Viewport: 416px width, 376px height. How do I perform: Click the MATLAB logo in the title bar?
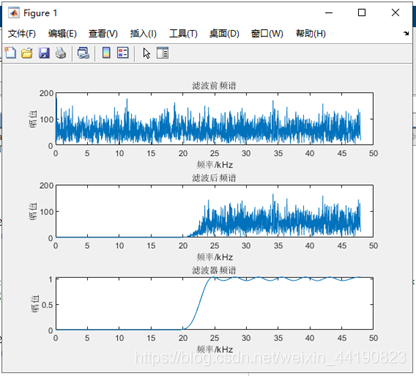tap(14, 13)
